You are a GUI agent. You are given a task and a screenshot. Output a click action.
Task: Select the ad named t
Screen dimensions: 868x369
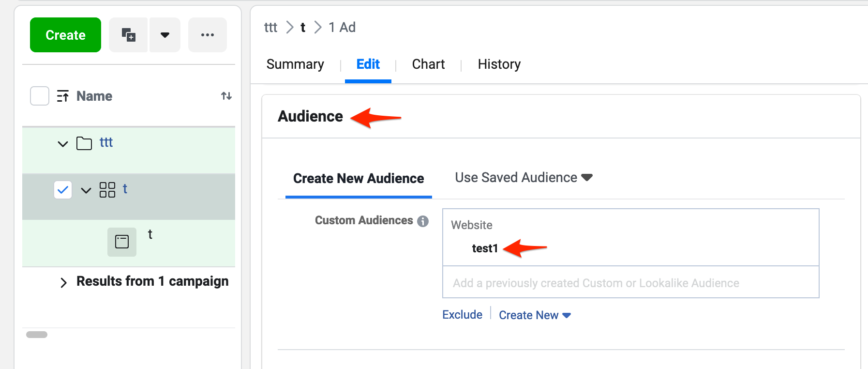(x=150, y=234)
